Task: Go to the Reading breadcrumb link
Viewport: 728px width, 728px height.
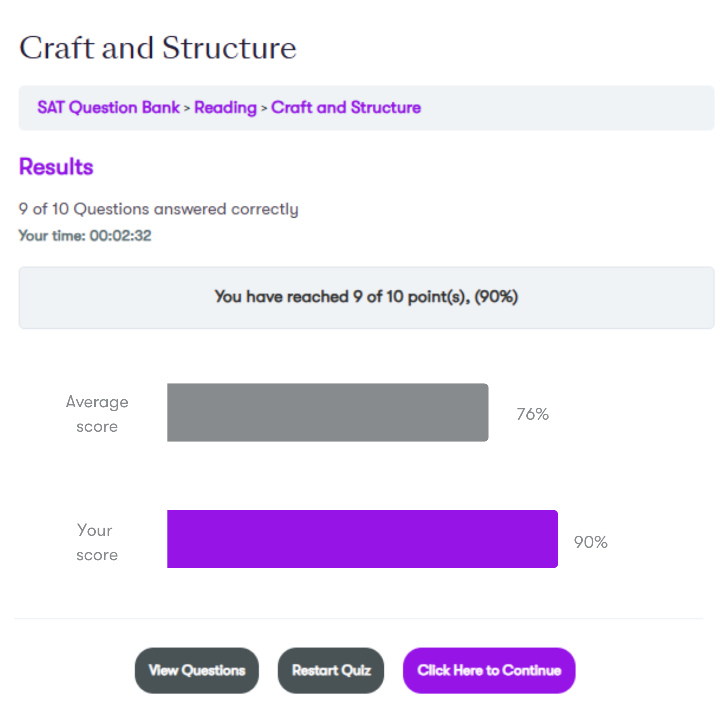Action: tap(225, 108)
